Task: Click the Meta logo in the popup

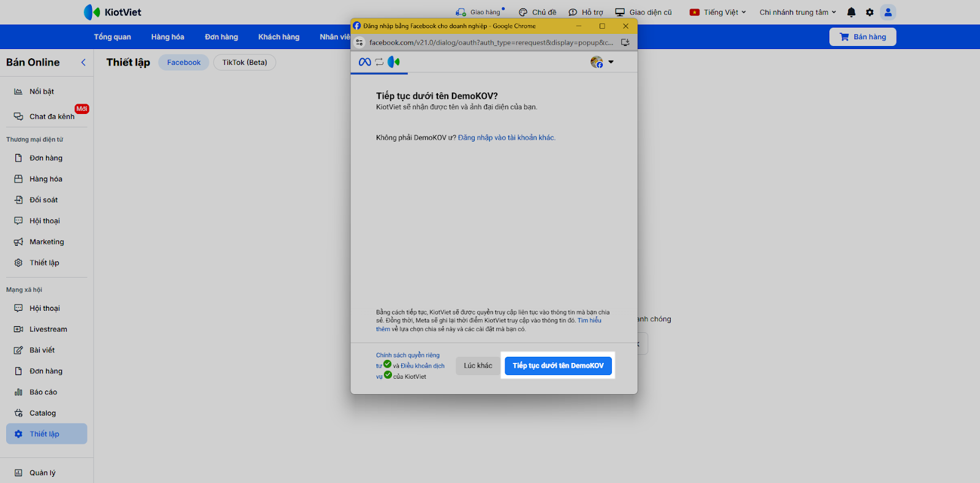Action: [364, 62]
